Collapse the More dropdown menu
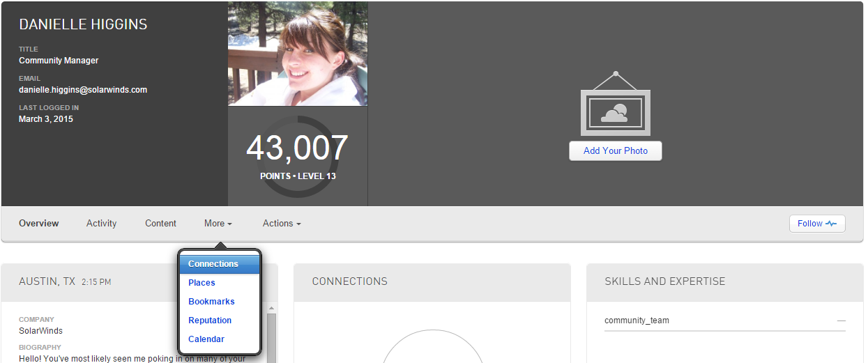 218,224
